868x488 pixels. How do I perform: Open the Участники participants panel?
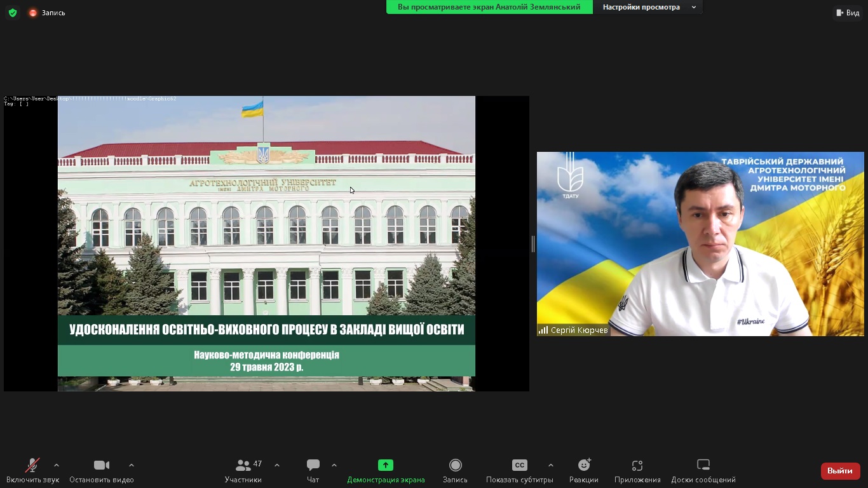tap(243, 471)
